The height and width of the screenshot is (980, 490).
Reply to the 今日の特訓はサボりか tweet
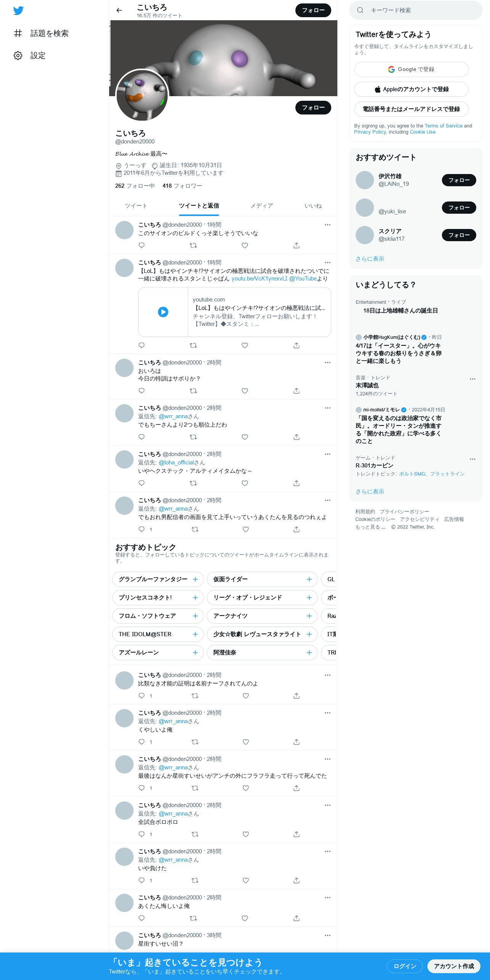point(142,390)
